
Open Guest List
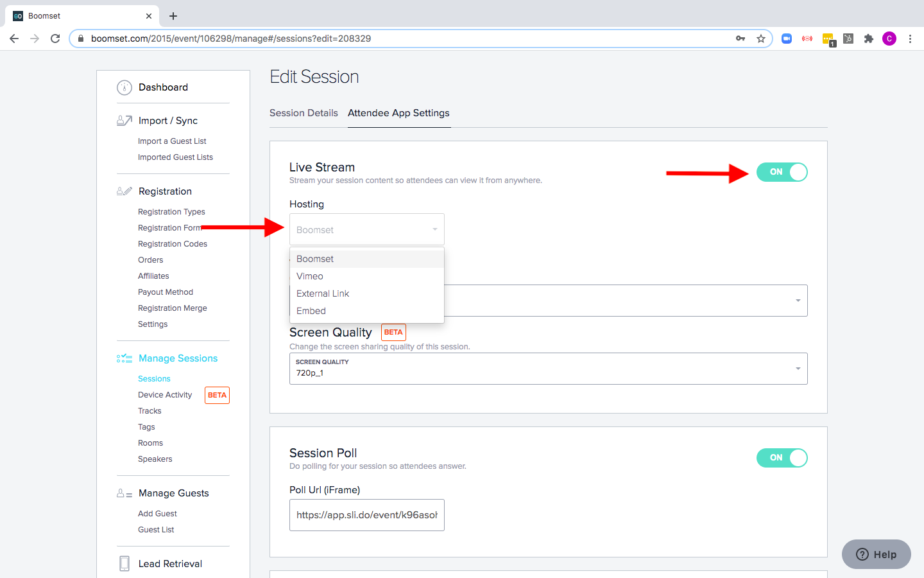(156, 530)
